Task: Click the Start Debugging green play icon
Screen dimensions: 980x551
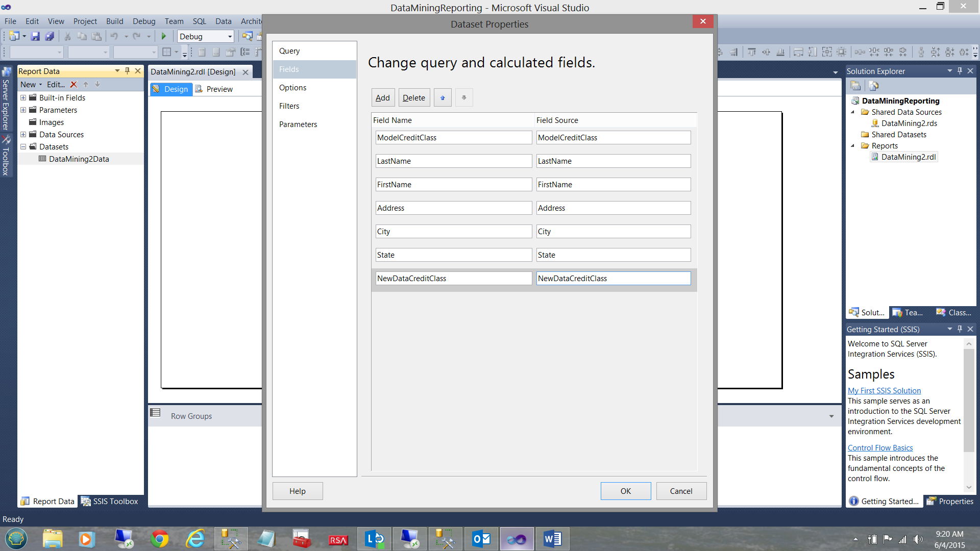Action: click(x=164, y=36)
